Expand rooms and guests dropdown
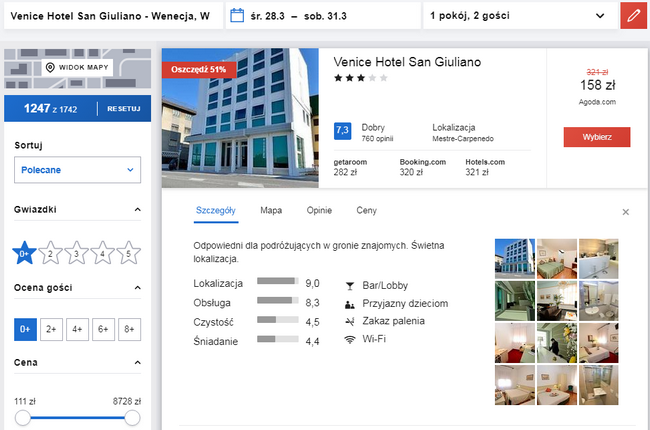 tap(520, 16)
